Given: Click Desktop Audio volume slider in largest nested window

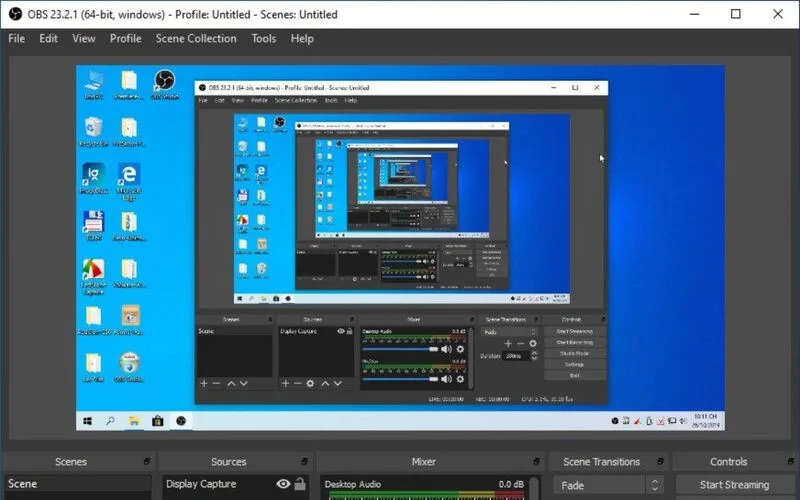Looking at the screenshot, I should point(401,349).
